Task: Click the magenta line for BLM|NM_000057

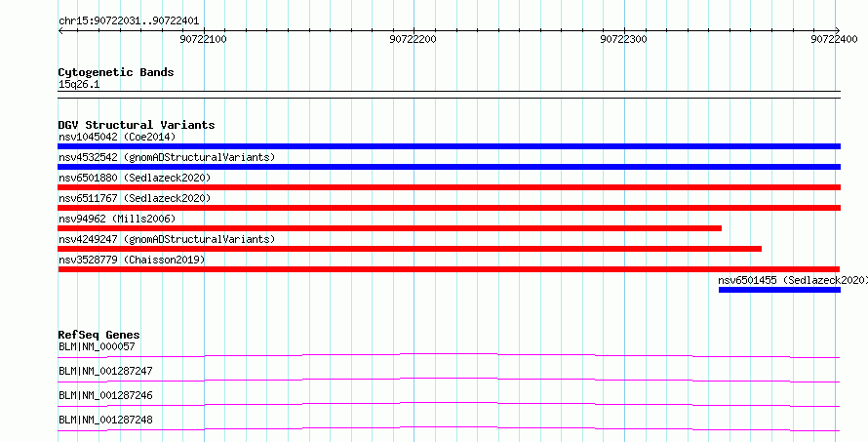Action: 449,355
